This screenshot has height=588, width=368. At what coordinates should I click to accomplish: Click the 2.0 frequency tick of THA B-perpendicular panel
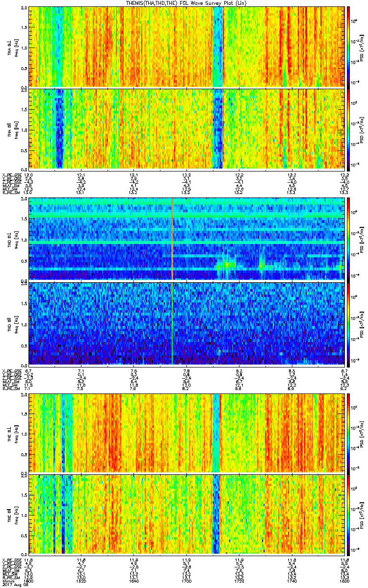(24, 8)
